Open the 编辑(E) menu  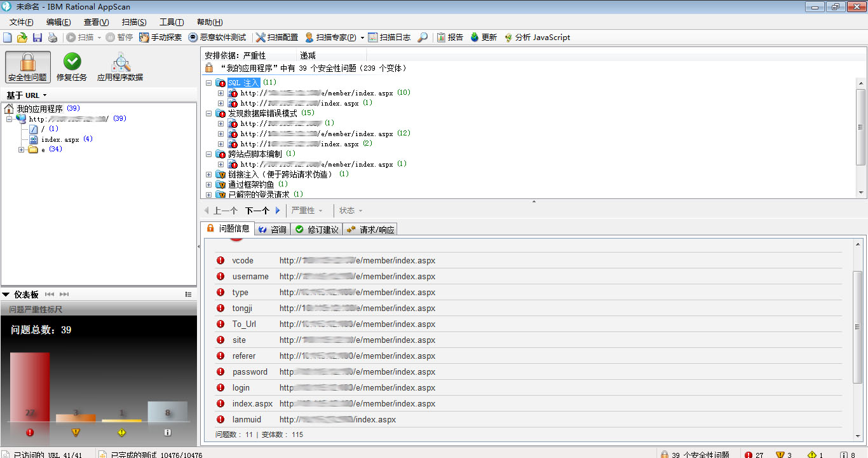click(x=58, y=22)
